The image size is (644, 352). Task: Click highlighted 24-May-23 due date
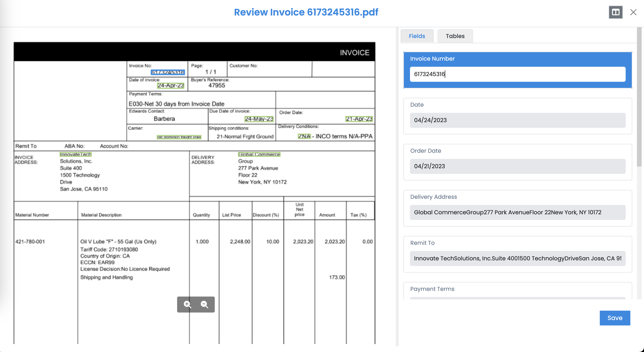[258, 119]
